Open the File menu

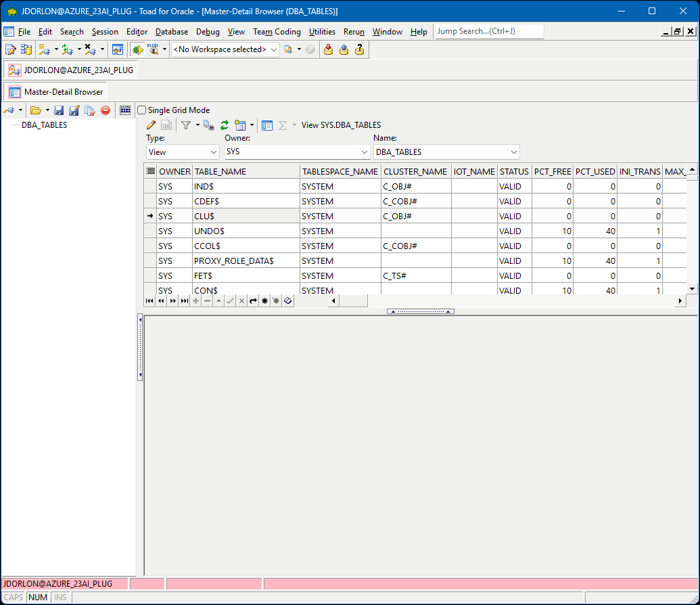[24, 32]
